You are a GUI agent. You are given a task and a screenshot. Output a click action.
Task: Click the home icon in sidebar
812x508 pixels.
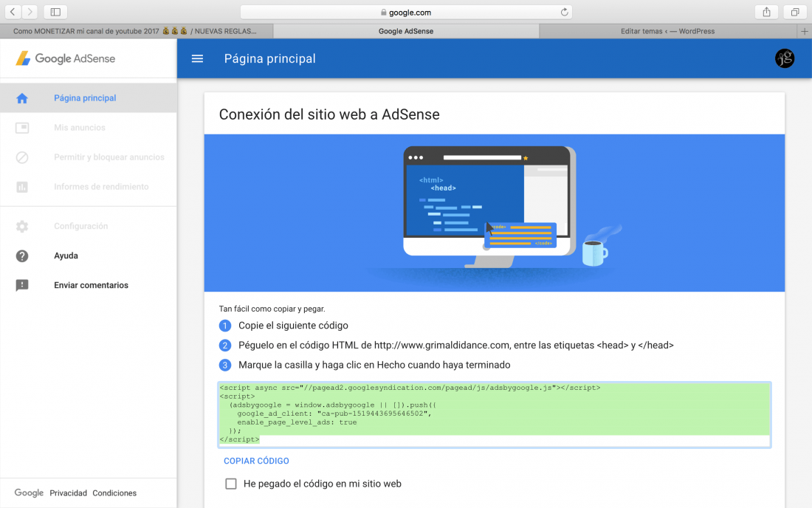tap(21, 98)
